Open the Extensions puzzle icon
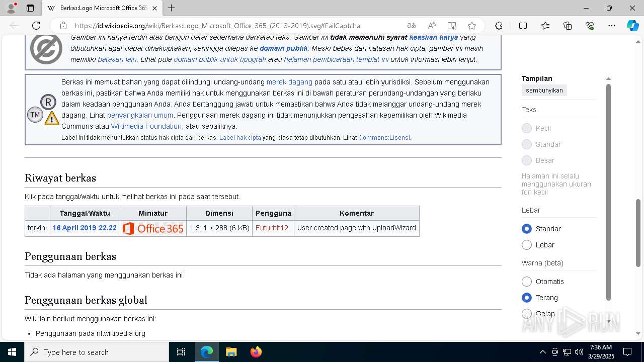This screenshot has height=362, width=644. point(499,26)
